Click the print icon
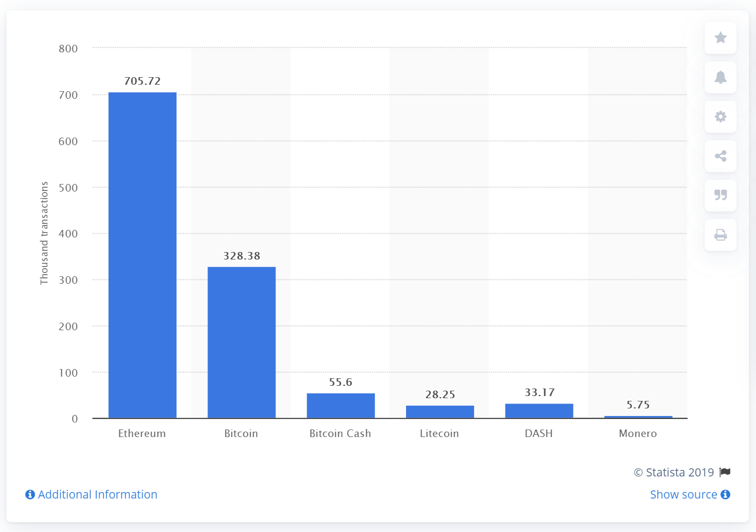Screen dimensions: 756x532 click(x=720, y=235)
